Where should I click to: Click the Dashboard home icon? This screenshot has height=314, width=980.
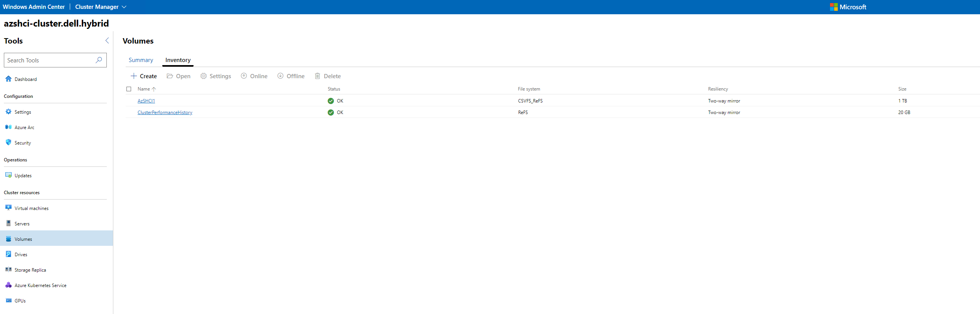(8, 79)
